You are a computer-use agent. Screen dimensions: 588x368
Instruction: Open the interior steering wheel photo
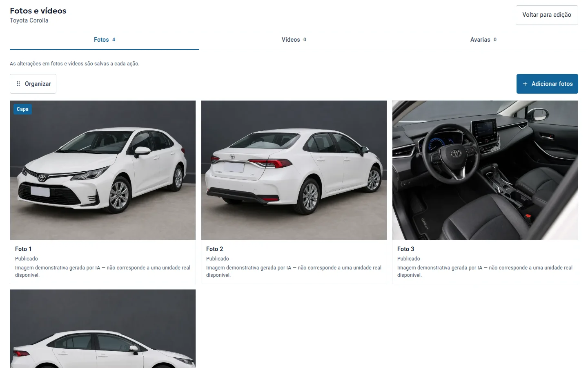coord(485,170)
